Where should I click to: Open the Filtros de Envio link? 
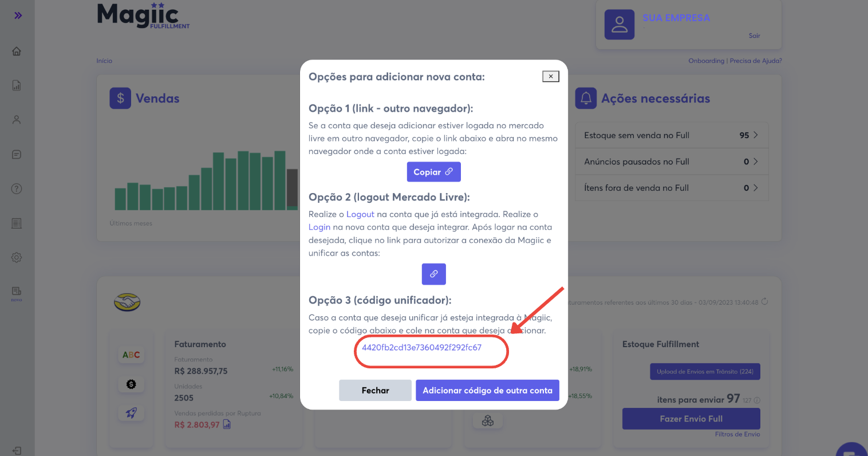[x=737, y=434]
